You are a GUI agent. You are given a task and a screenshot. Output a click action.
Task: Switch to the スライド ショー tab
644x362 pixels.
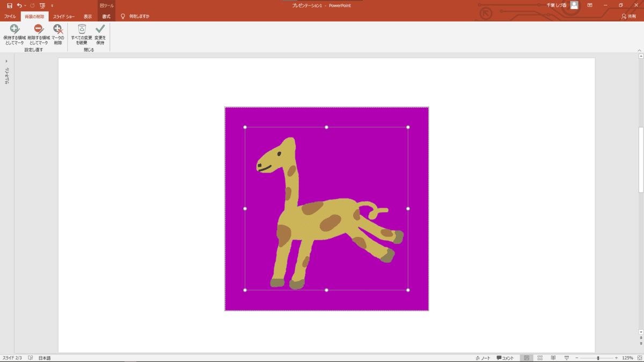point(63,17)
